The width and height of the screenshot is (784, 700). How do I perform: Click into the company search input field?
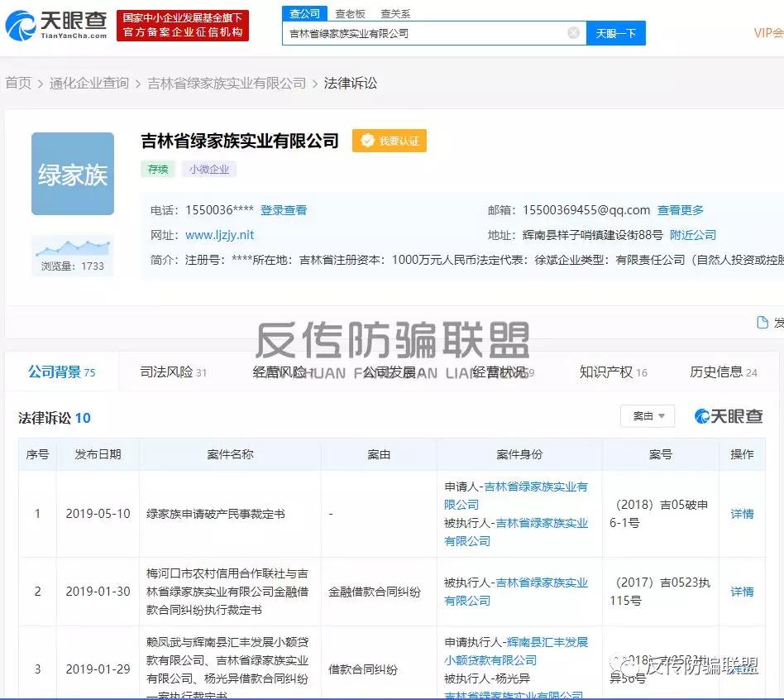pos(422,33)
